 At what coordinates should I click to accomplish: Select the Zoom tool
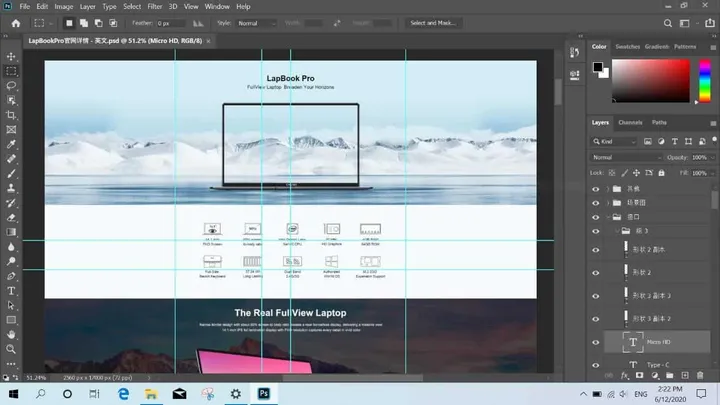(x=11, y=349)
